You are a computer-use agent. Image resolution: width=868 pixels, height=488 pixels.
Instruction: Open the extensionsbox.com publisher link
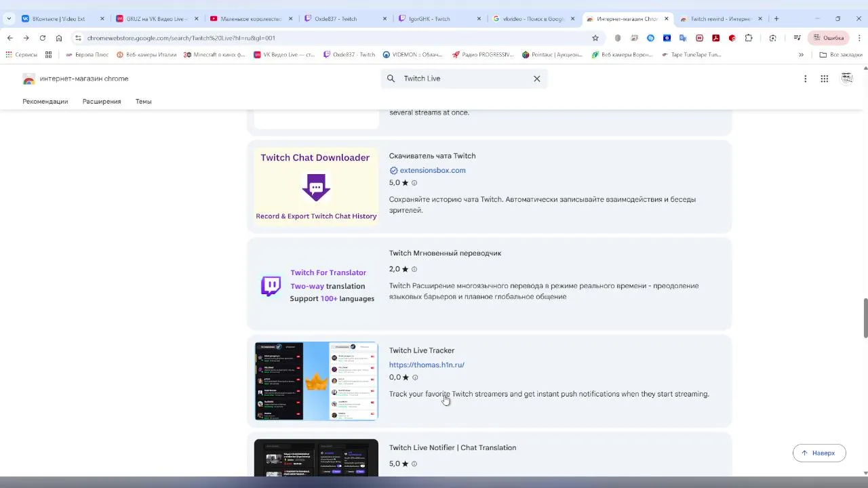tap(433, 170)
